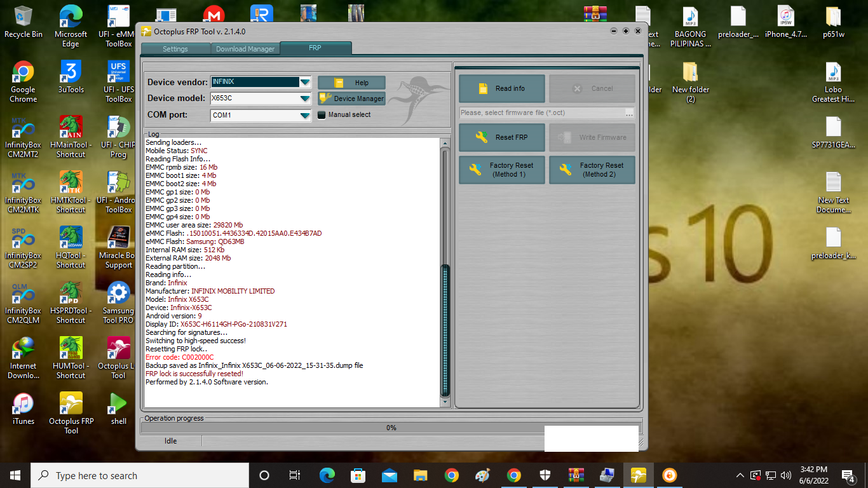Open Miracle Box Support shortcut

coord(119,247)
